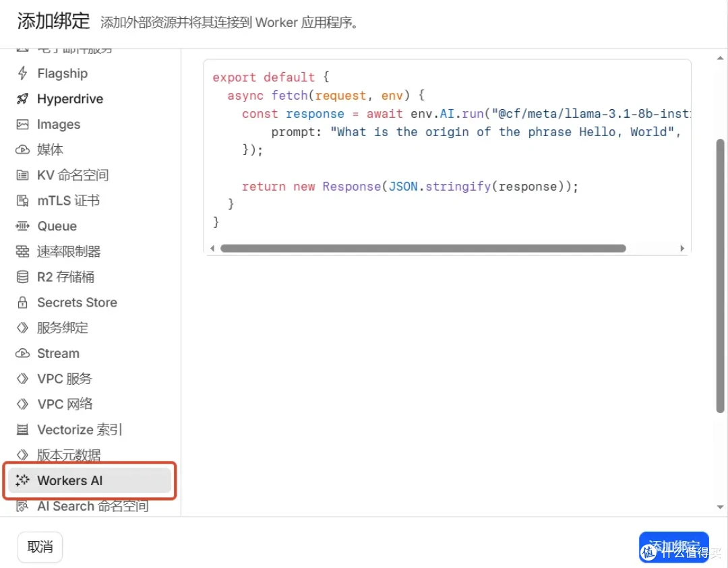Select Flagship binding type
728x568 pixels.
(90, 73)
